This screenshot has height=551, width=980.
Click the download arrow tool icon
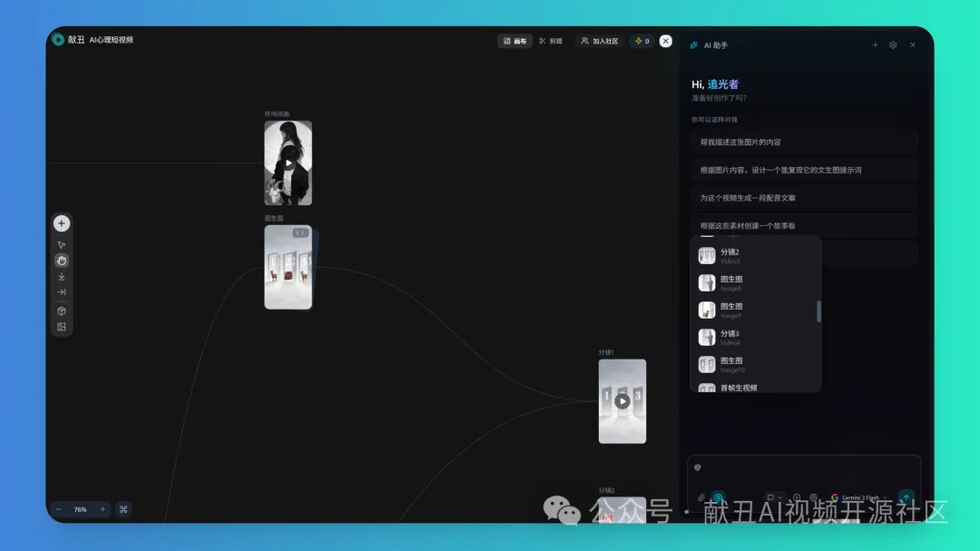pos(62,277)
